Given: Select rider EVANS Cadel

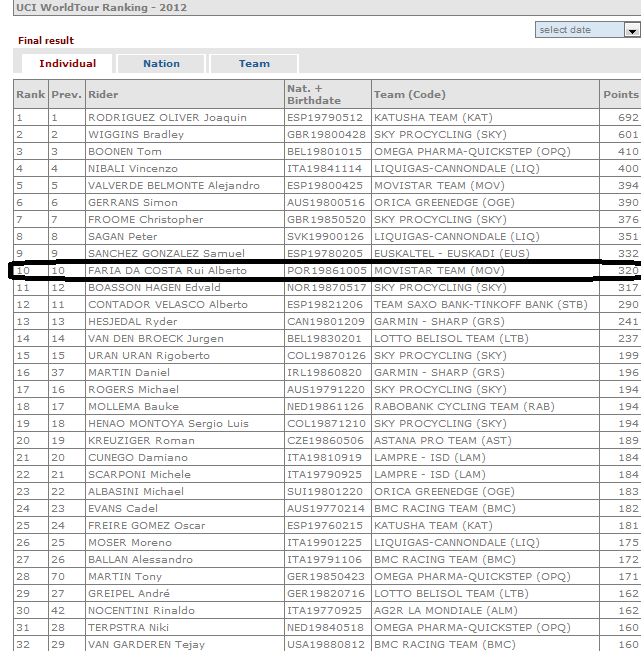Looking at the screenshot, I should click(123, 509).
